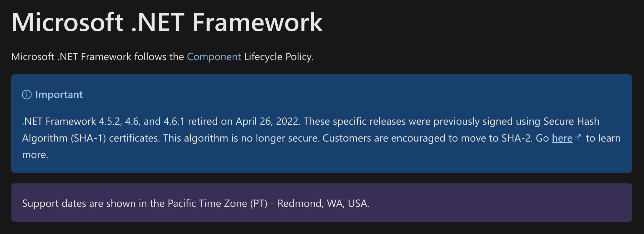Follow the 'here' link about SHA-2
644x234 pixels.
pyautogui.click(x=562, y=138)
